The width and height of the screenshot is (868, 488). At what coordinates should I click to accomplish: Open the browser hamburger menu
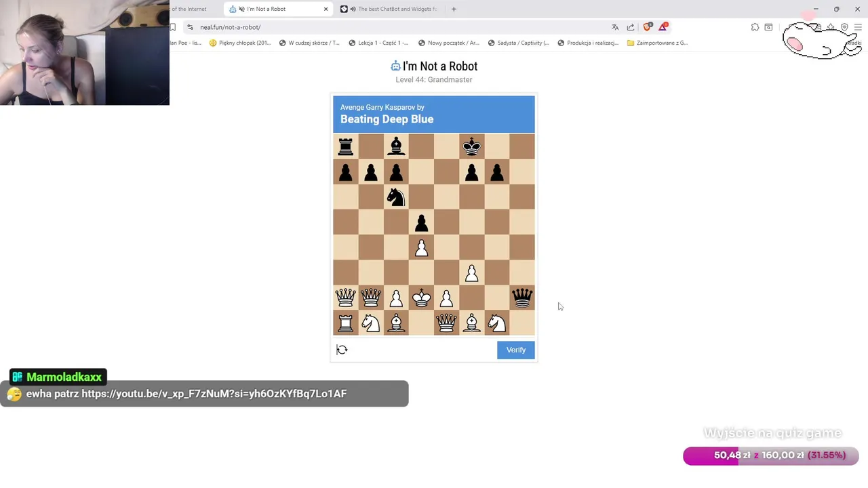click(x=858, y=27)
